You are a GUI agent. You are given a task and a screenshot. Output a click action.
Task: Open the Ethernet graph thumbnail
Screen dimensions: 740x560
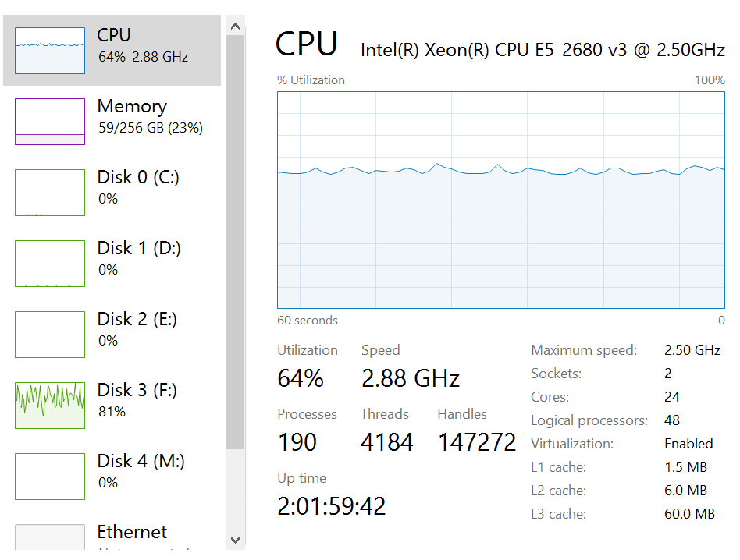[x=50, y=537]
